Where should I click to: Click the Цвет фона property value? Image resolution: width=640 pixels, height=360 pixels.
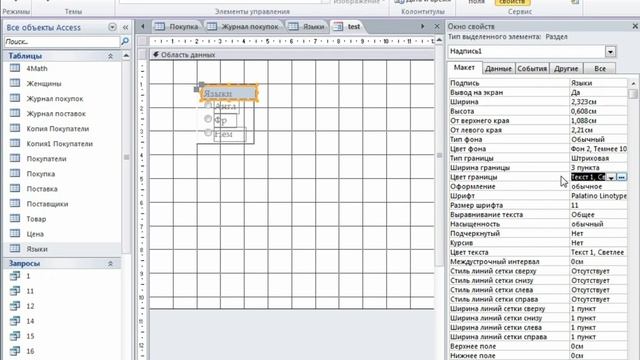pos(598,149)
